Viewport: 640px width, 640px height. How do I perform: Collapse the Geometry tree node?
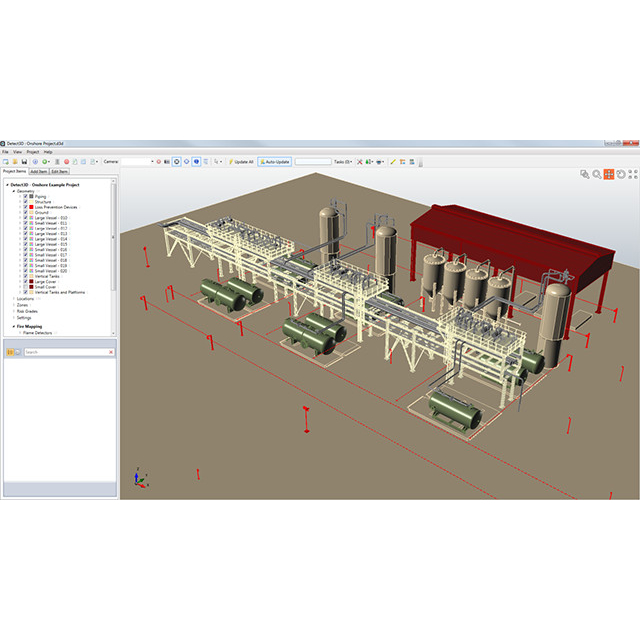(x=14, y=191)
